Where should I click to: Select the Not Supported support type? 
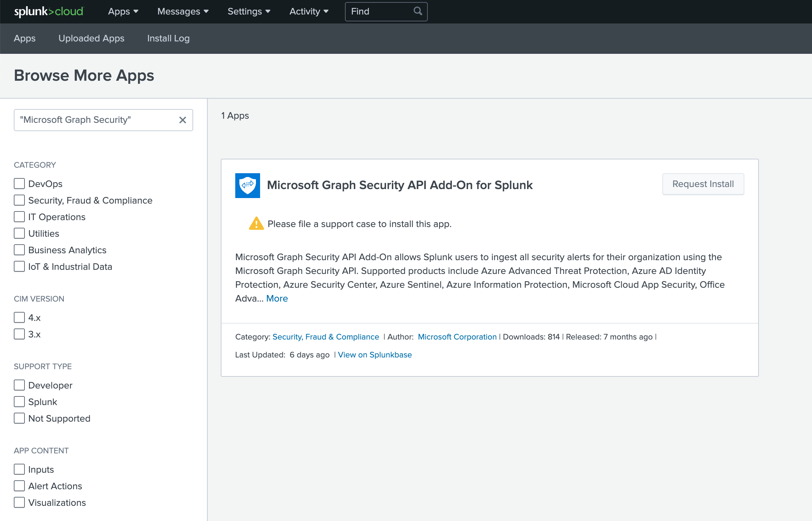(x=19, y=418)
